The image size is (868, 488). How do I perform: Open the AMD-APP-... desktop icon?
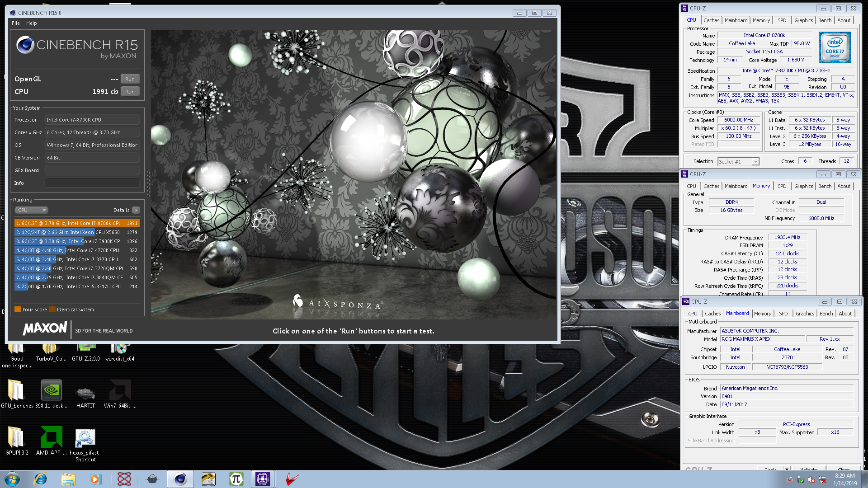51,441
